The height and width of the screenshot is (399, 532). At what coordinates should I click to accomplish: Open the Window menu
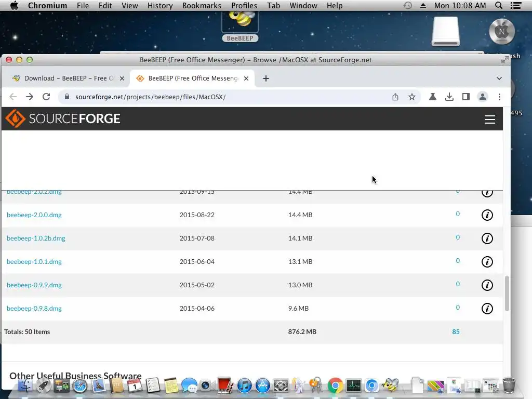tap(303, 5)
